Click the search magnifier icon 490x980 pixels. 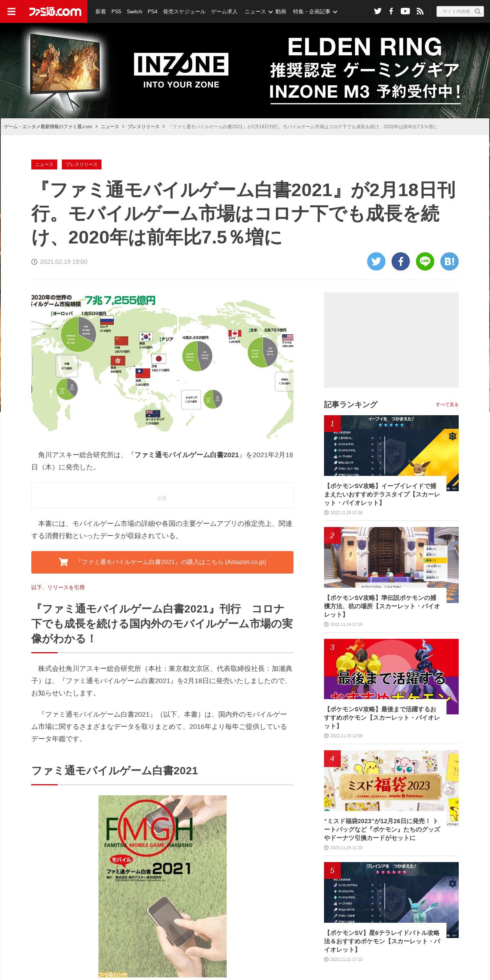point(477,11)
